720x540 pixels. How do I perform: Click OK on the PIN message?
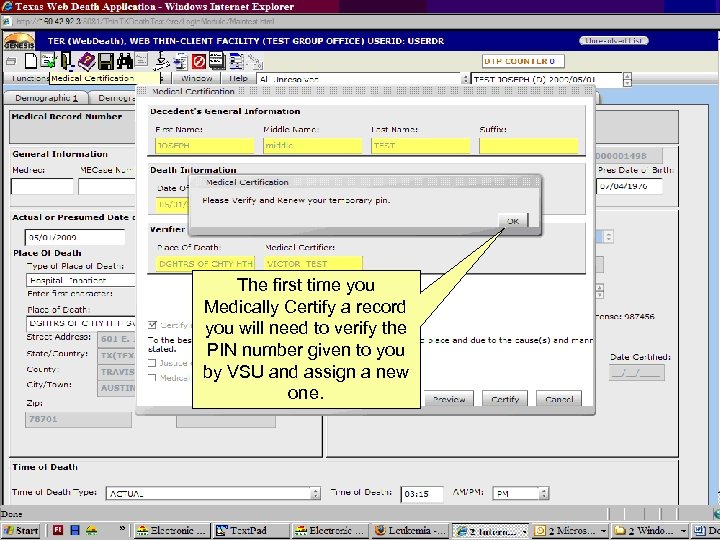[x=513, y=221]
